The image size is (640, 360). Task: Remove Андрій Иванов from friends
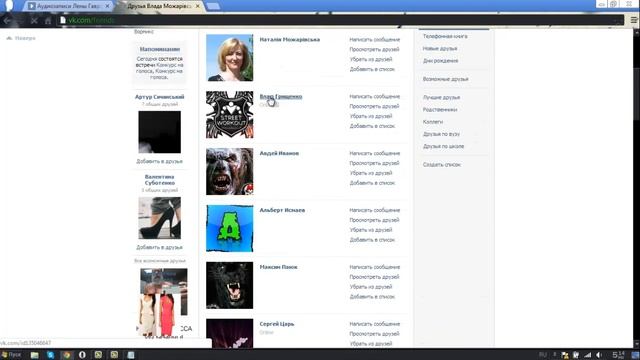[371, 173]
